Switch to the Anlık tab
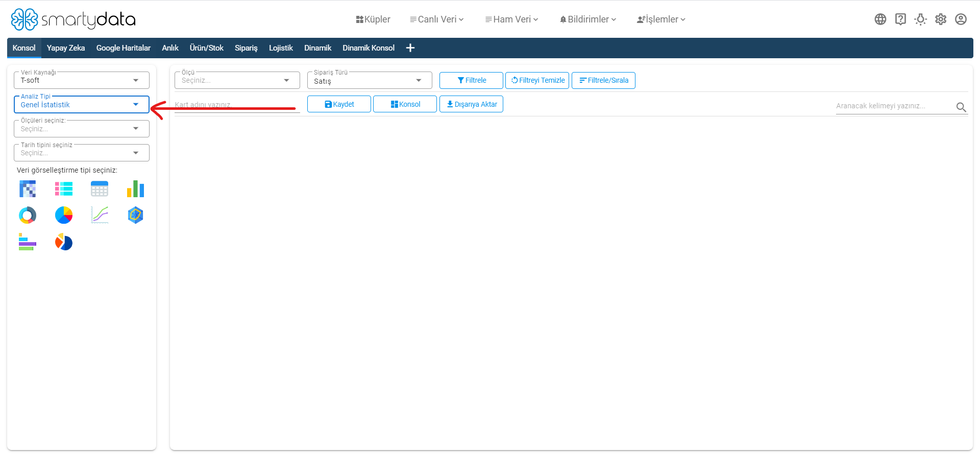 point(170,48)
